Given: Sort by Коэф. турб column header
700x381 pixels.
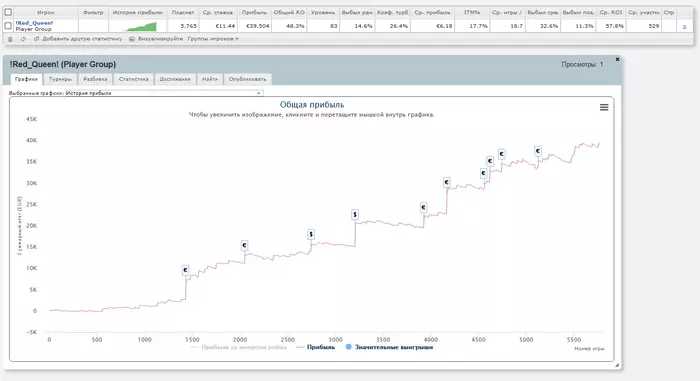Looking at the screenshot, I should (x=392, y=13).
